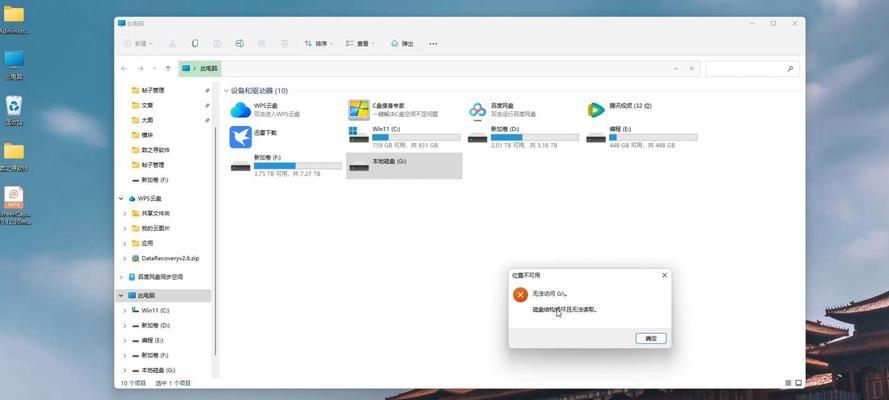
Task: Click 确定 OK button in error dialog
Action: pos(651,338)
